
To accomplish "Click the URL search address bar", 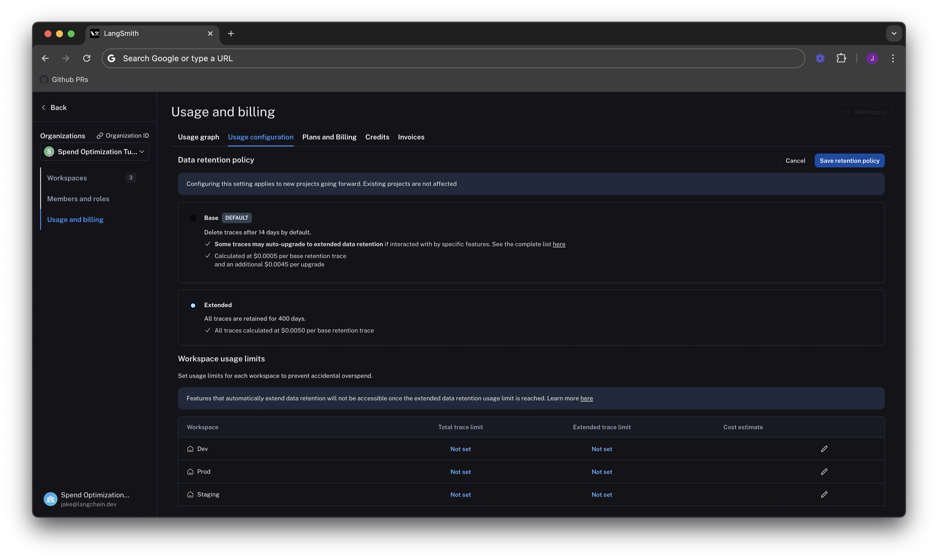I will click(x=453, y=59).
